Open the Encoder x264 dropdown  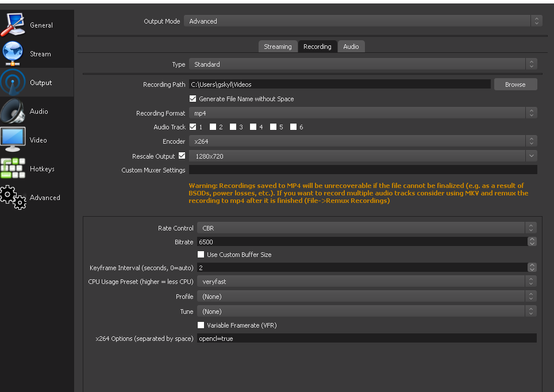(363, 141)
